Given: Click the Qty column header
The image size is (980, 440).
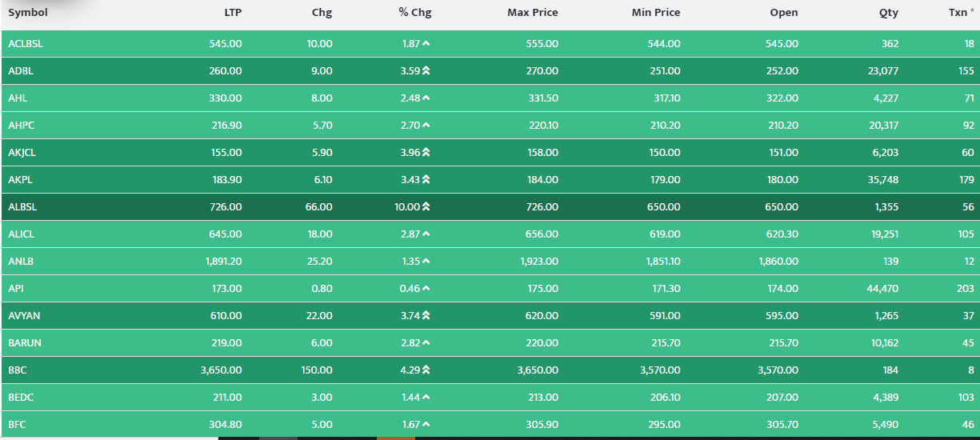Looking at the screenshot, I should point(888,13).
